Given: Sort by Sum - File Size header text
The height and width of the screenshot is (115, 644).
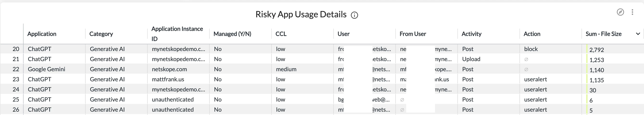Looking at the screenshot, I should (x=604, y=34).
